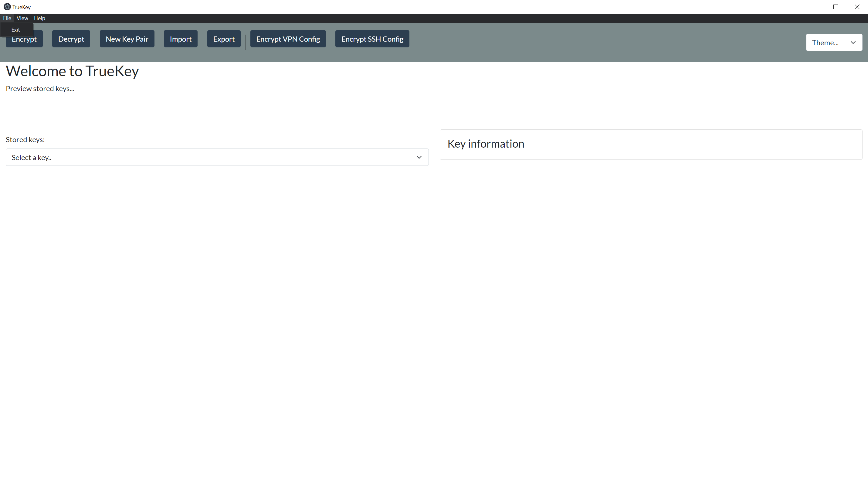Generate a New Key Pair
868x489 pixels.
(x=127, y=39)
